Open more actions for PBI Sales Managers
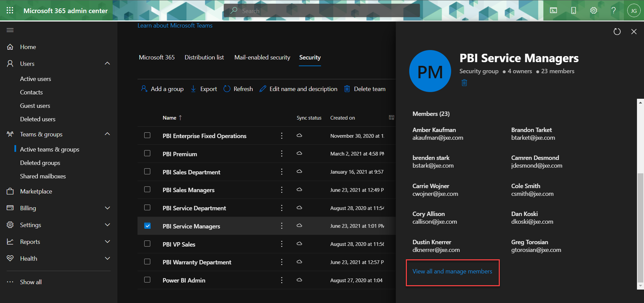Image resolution: width=644 pixels, height=303 pixels. click(282, 190)
